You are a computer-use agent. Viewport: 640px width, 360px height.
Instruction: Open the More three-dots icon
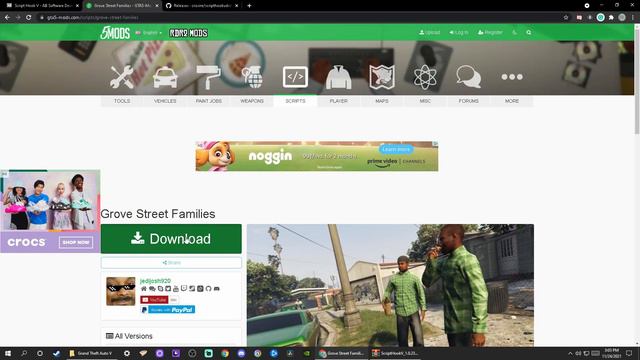(512, 77)
